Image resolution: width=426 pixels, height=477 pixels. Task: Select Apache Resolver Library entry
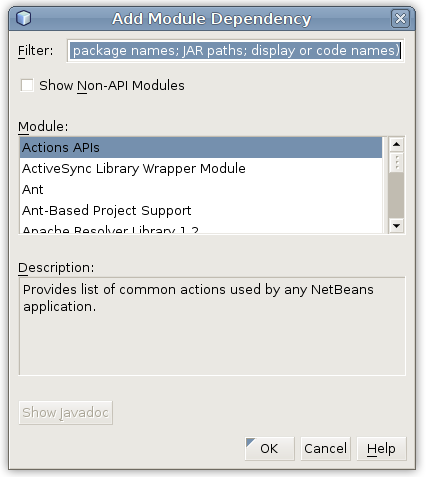pyautogui.click(x=201, y=228)
